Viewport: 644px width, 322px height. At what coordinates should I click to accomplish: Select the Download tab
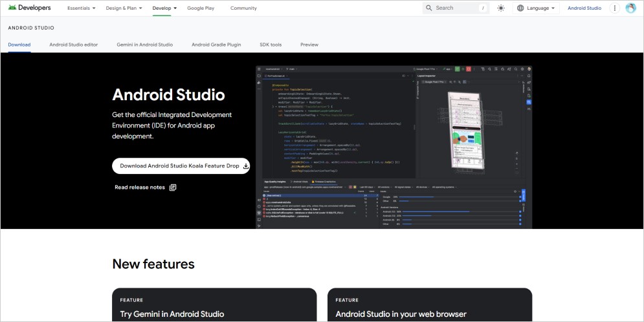tap(19, 45)
